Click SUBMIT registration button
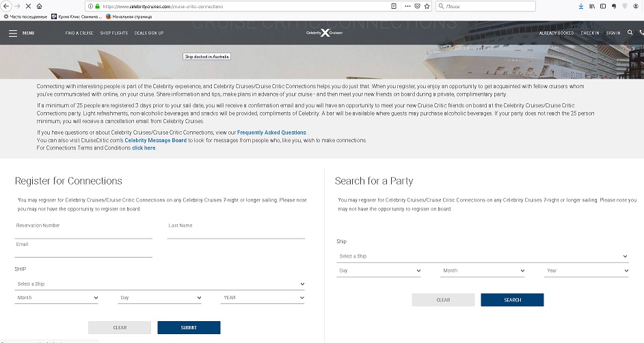Image resolution: width=644 pixels, height=343 pixels. point(189,328)
